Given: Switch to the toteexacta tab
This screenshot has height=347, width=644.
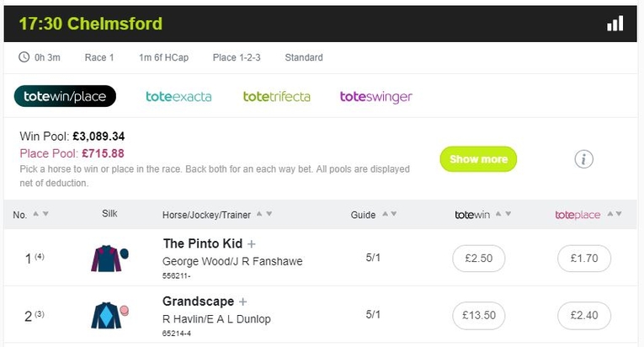Looking at the screenshot, I should coord(178,97).
